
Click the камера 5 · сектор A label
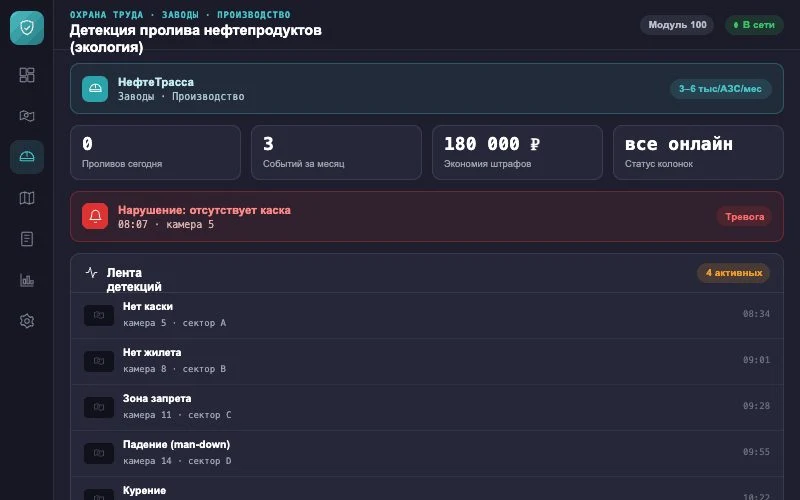coord(174,323)
